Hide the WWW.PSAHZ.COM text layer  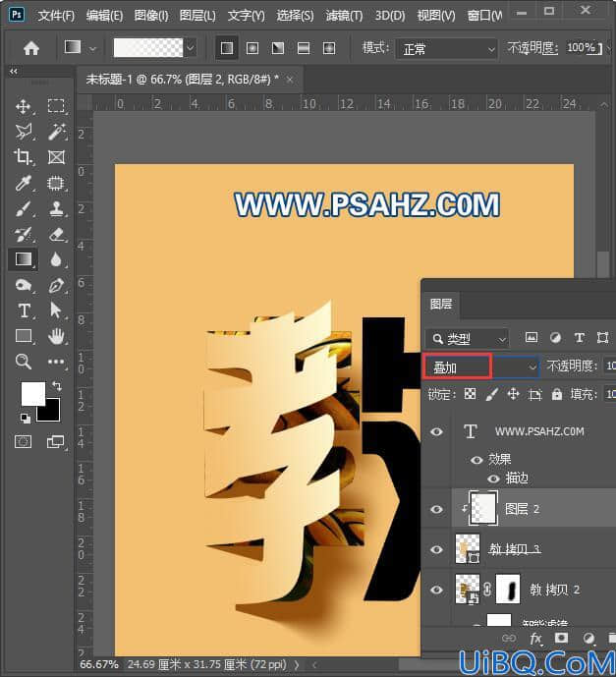[x=436, y=431]
